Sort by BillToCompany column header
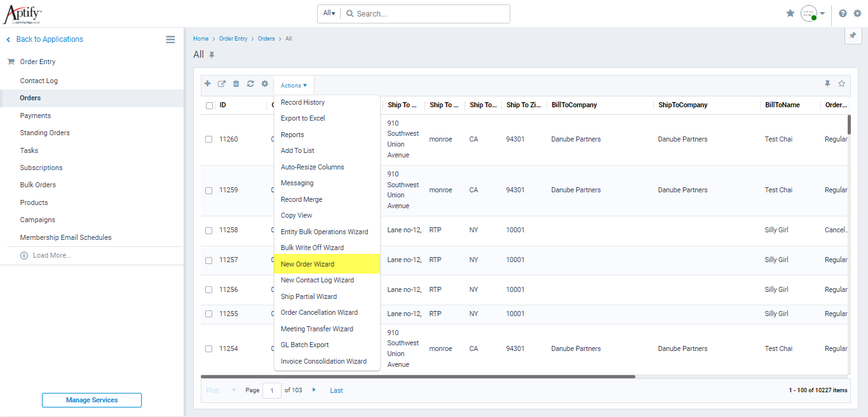The image size is (868, 417). (574, 105)
